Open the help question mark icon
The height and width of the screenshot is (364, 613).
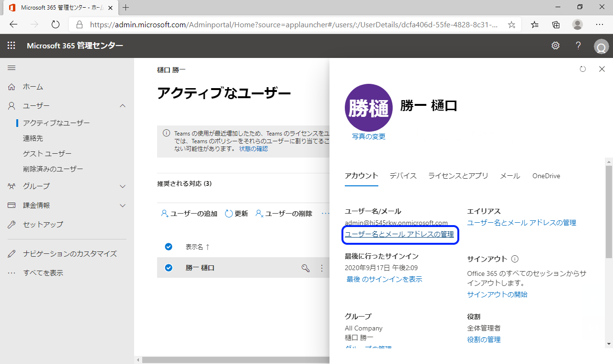point(578,45)
